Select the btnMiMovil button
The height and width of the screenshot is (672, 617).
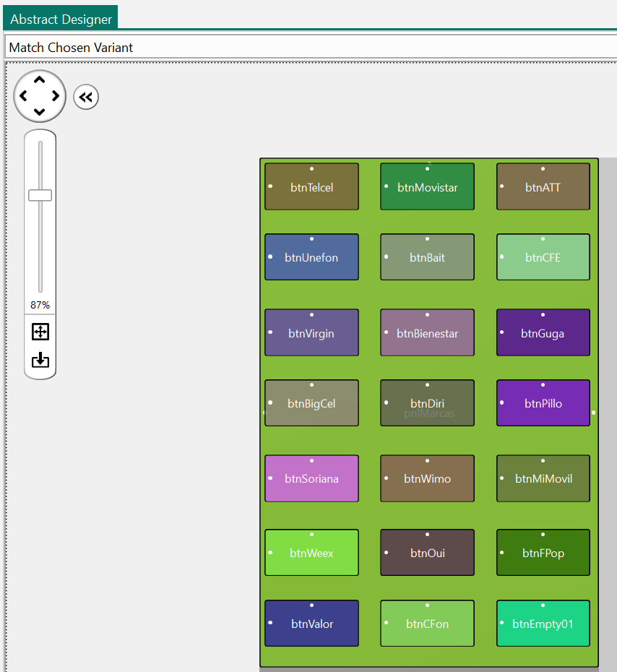point(543,478)
